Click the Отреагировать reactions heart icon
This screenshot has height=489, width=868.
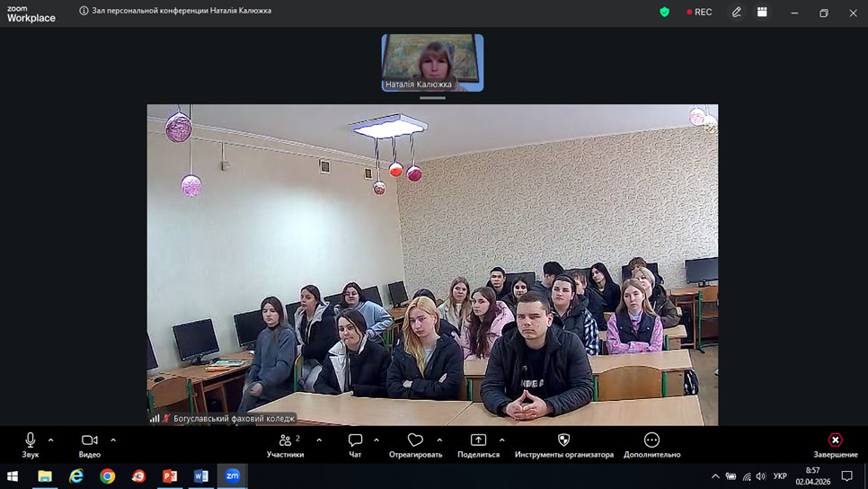[415, 440]
